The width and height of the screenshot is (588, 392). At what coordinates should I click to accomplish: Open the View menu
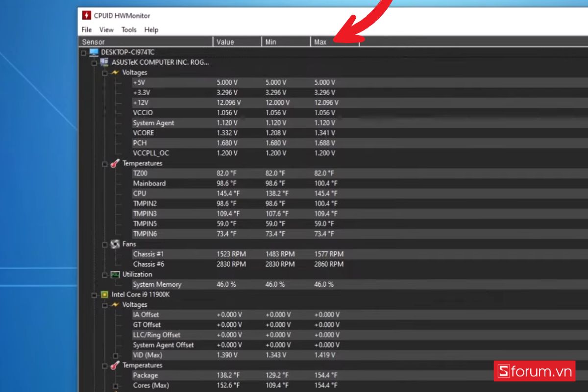[x=106, y=30]
